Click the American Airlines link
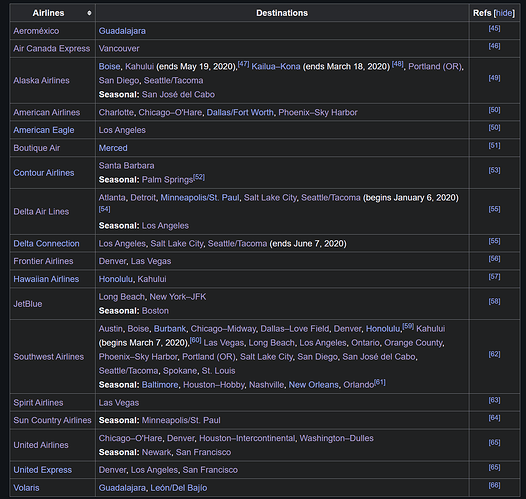Viewport: 526px width, 499px height. 47,112
